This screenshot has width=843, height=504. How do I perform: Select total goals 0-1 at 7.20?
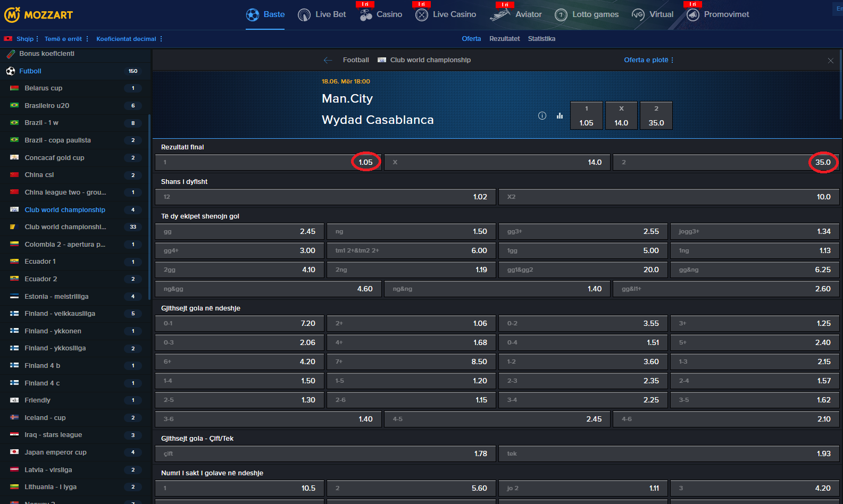click(x=239, y=323)
